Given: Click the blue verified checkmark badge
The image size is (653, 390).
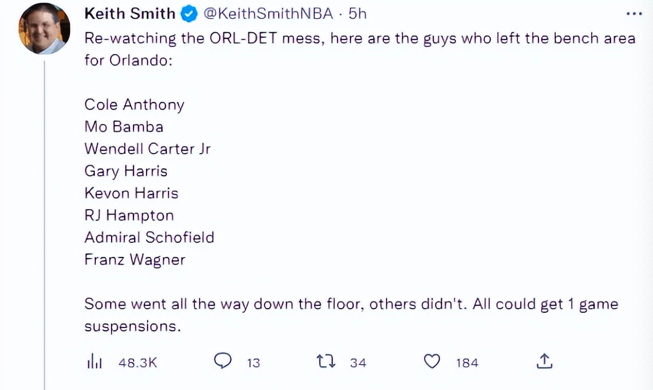Looking at the screenshot, I should (189, 14).
